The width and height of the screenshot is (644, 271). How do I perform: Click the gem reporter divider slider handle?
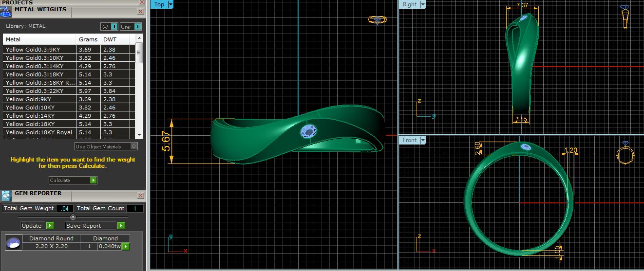tap(73, 217)
